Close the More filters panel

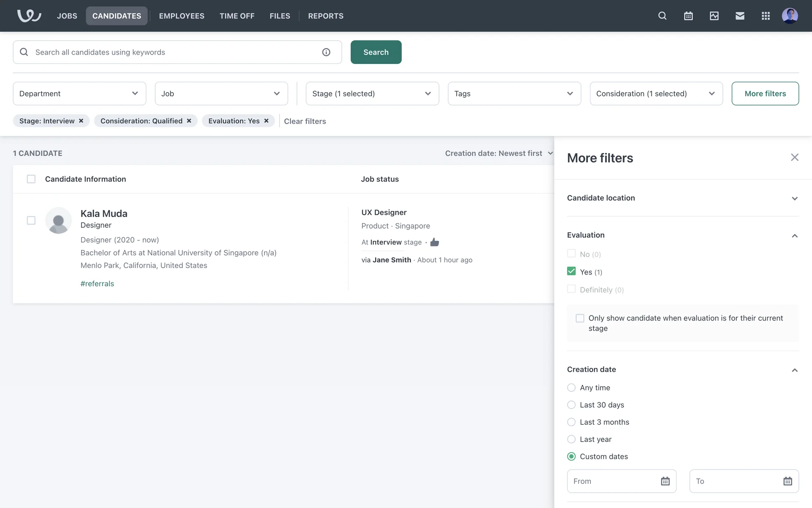click(x=794, y=157)
